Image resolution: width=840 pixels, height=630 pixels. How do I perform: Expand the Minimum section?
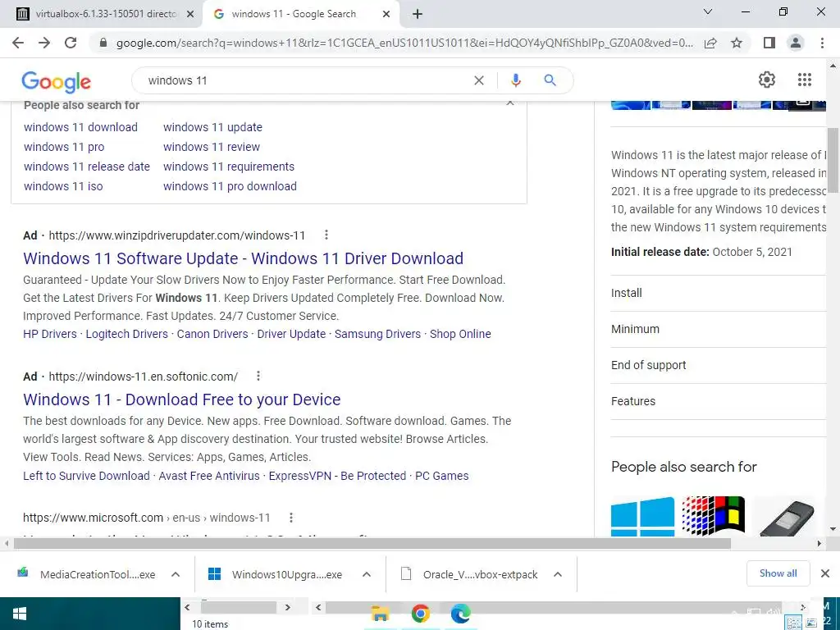719,329
